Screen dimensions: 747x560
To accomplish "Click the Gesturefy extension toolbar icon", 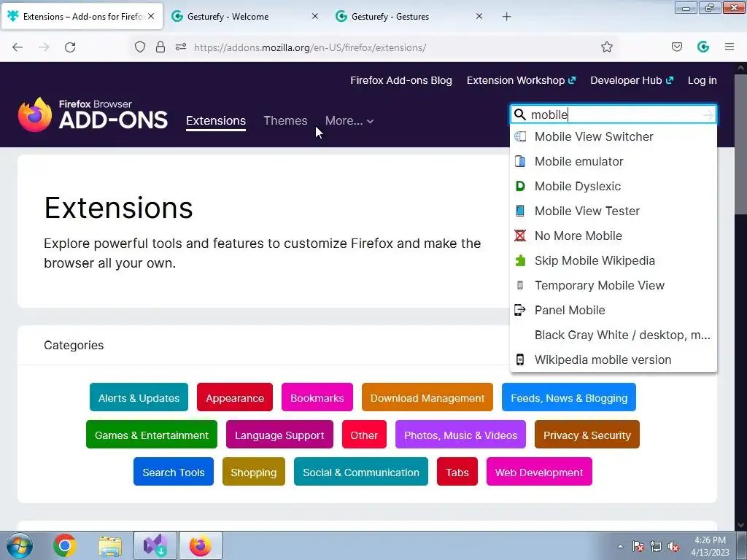I will 703,47.
